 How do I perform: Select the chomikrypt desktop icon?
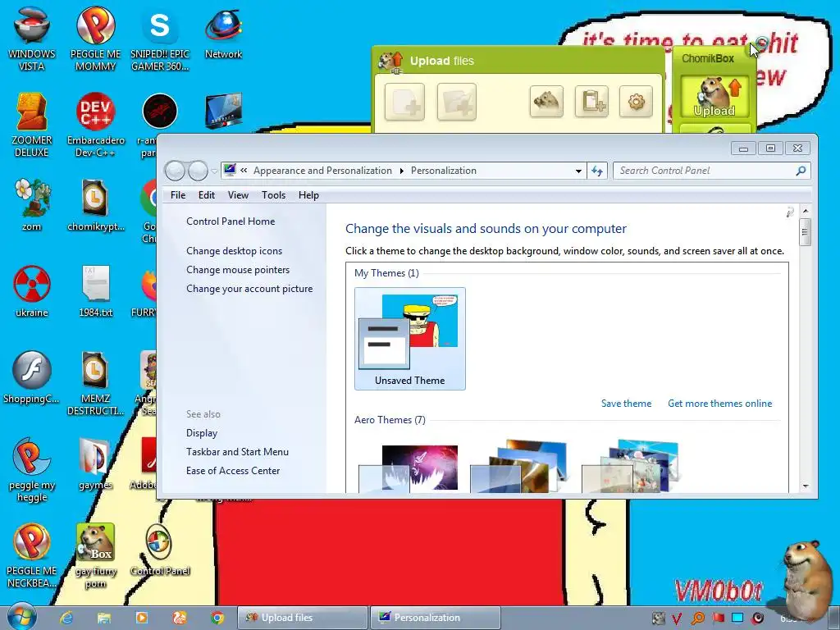(x=95, y=204)
